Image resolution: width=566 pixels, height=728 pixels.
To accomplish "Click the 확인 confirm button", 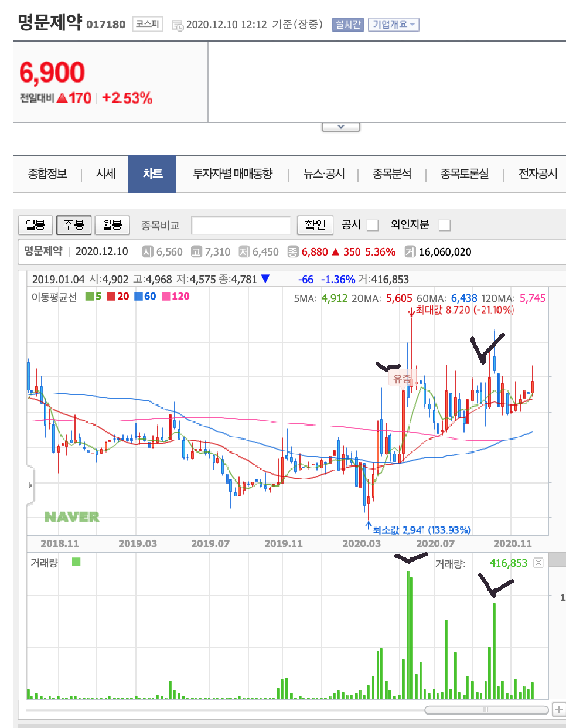I will click(315, 224).
